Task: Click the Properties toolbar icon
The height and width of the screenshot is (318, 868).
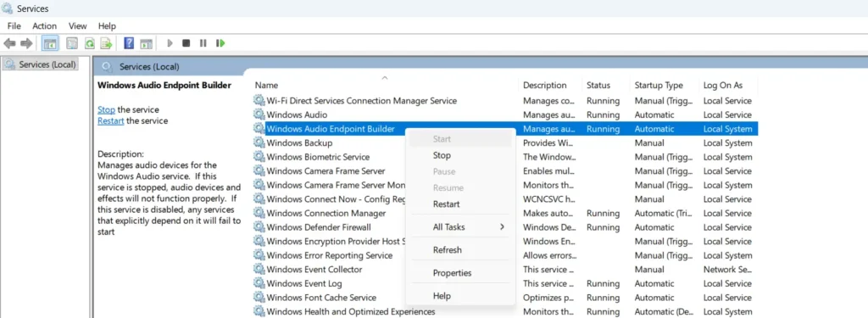Action: click(72, 43)
